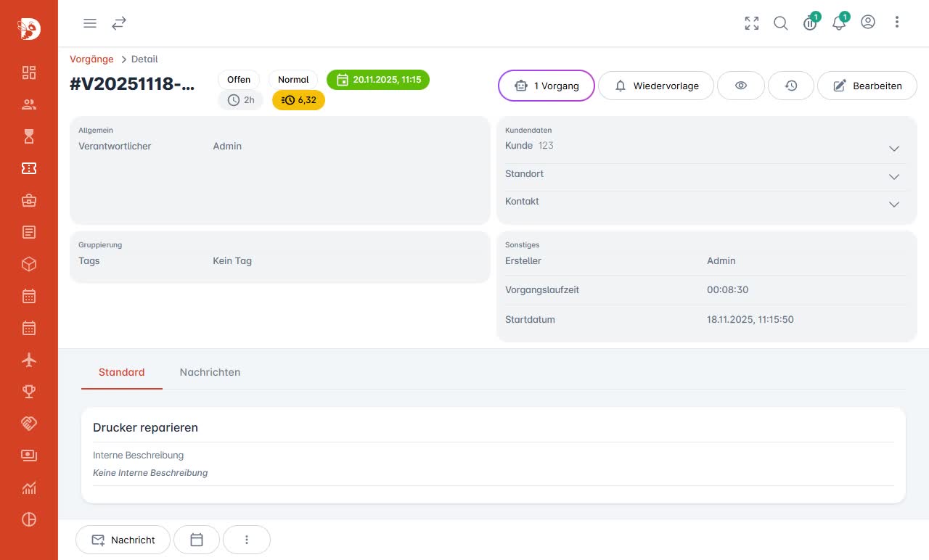Click the swap arrows icon in header
Viewport: 929px width, 560px height.
click(x=119, y=23)
